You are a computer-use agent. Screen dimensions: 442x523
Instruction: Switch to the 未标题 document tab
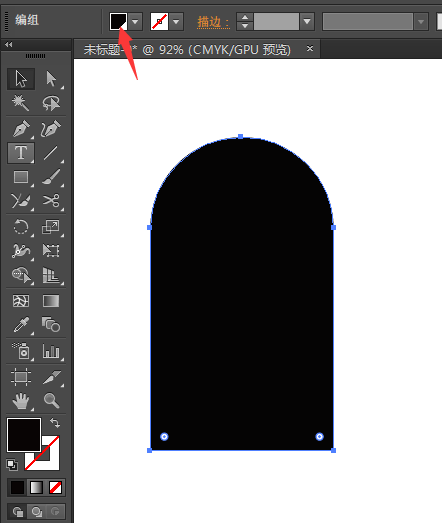pos(187,50)
